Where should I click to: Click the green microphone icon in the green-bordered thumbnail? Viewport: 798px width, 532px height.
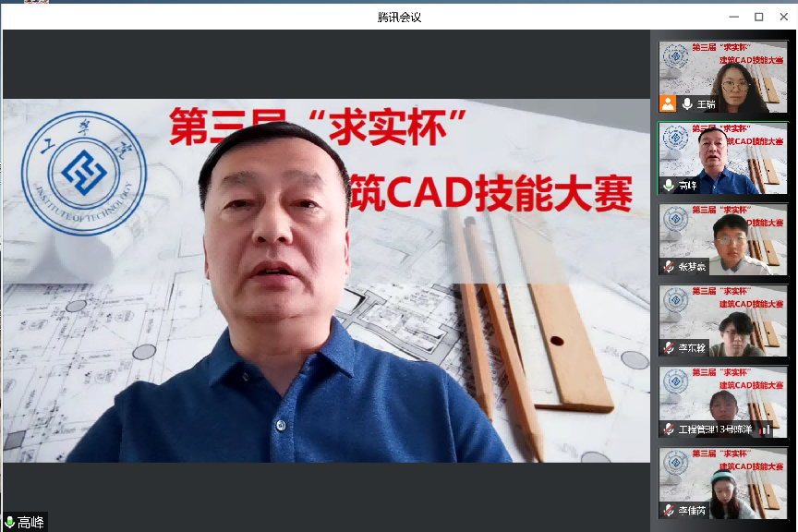[x=669, y=185]
